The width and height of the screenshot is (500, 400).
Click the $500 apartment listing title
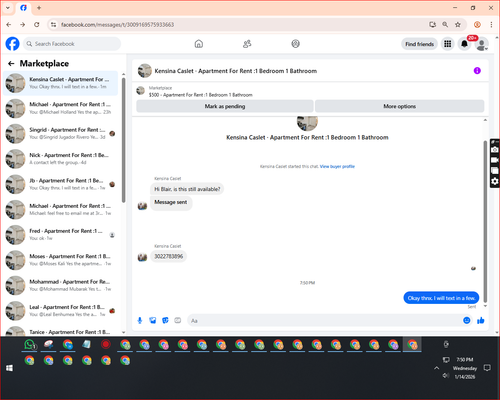point(201,95)
